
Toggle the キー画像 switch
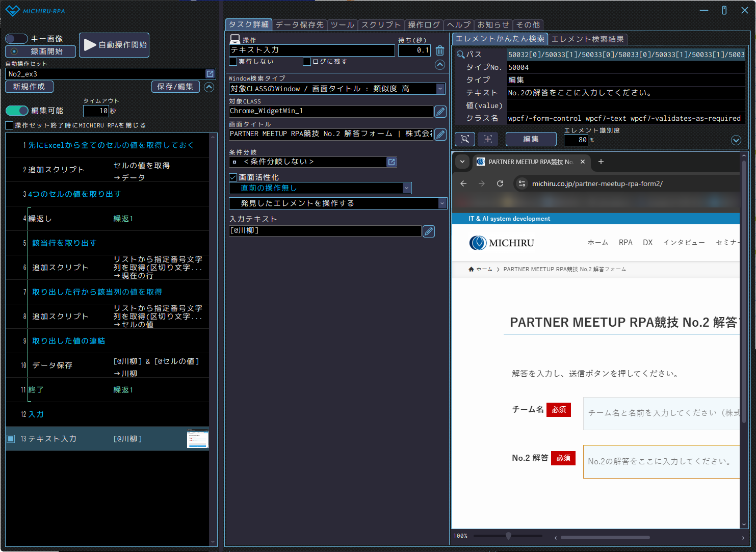click(16, 39)
